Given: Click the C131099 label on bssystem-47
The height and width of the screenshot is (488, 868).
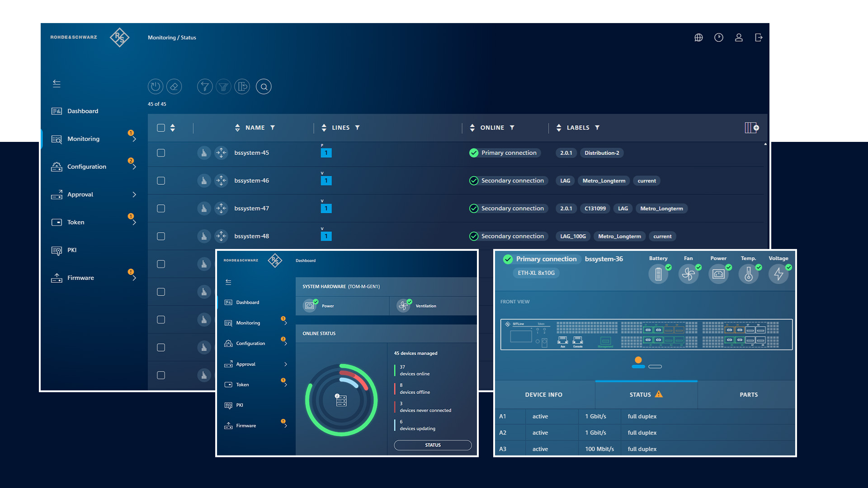Looking at the screenshot, I should click(x=595, y=208).
